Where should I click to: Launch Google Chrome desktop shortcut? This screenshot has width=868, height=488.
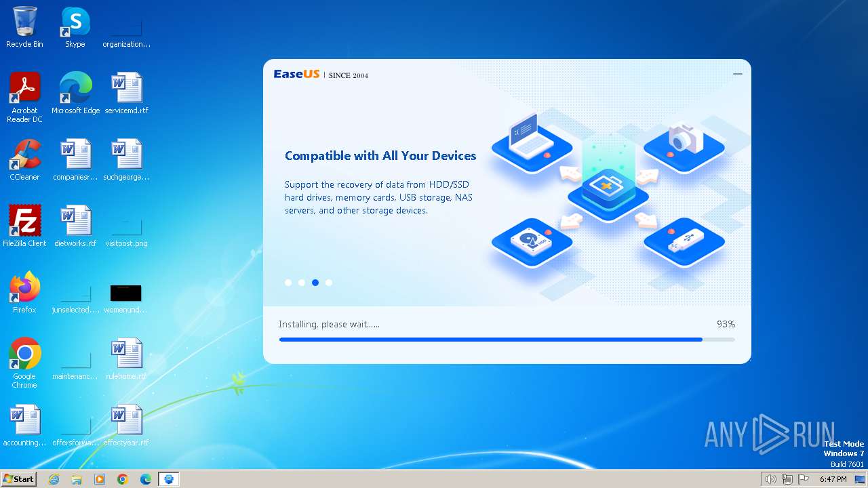[x=24, y=363]
